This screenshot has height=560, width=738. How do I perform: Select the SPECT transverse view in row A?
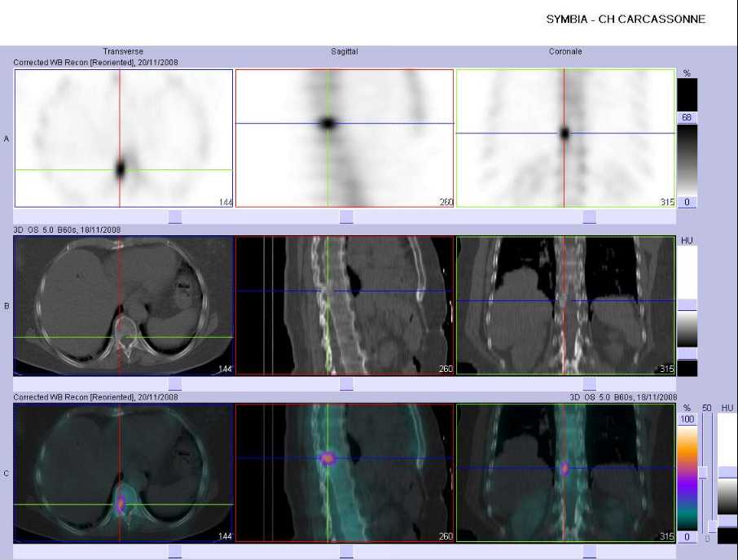point(124,138)
